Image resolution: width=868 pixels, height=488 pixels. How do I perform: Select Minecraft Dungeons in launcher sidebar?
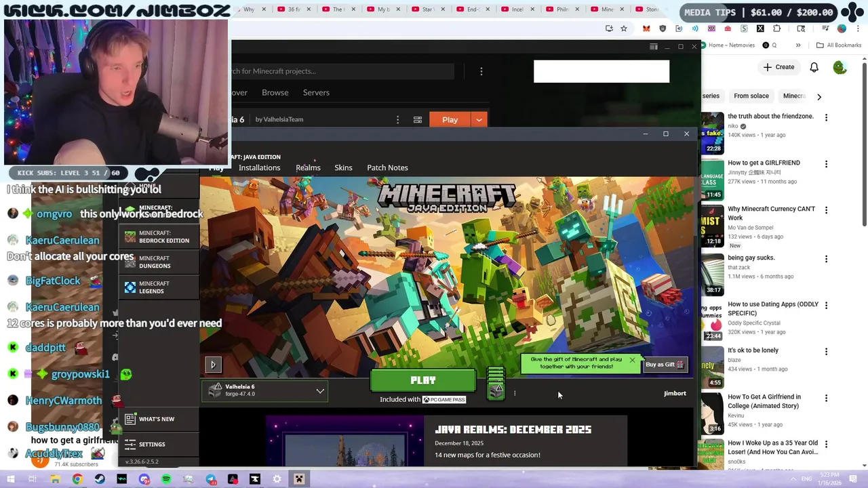pyautogui.click(x=159, y=262)
